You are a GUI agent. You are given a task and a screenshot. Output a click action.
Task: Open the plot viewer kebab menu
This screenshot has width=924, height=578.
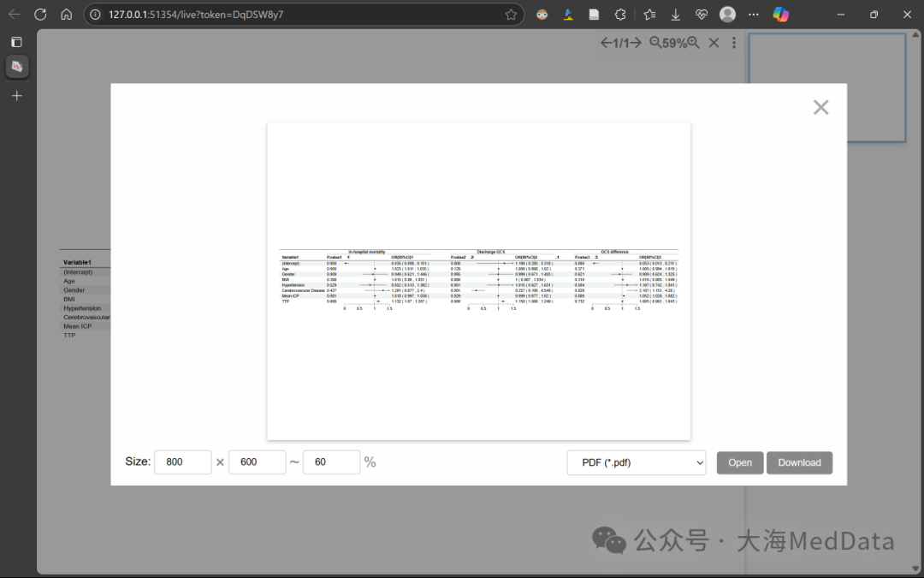[x=734, y=43]
